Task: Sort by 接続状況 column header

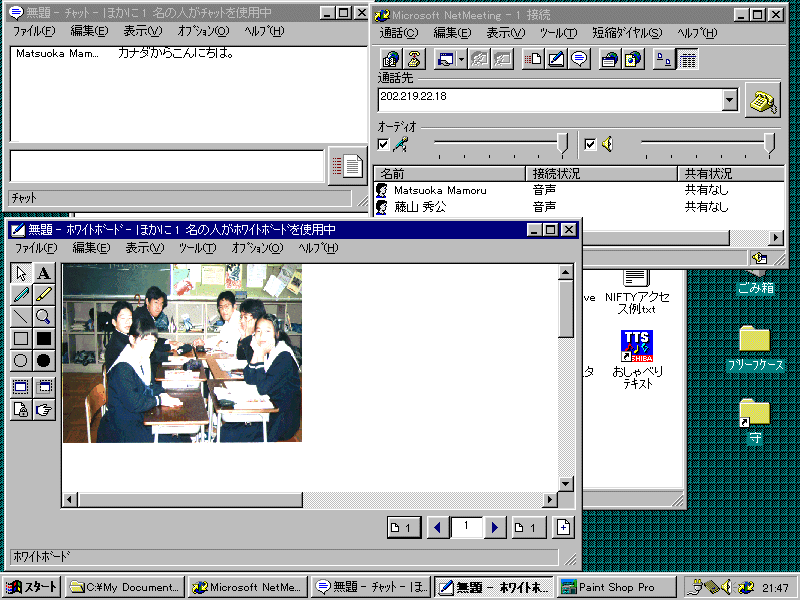Action: 602,173
